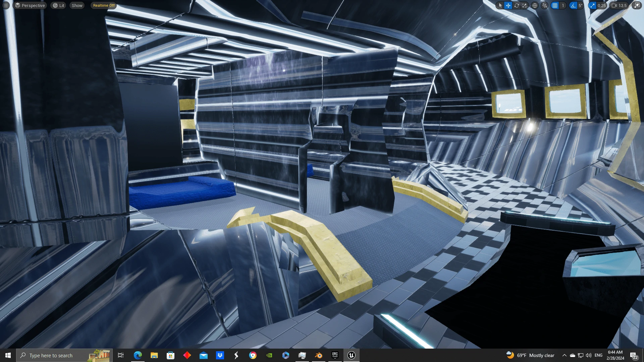The width and height of the screenshot is (644, 362).
Task: Open Unreal Engine from taskbar
Action: (x=351, y=355)
